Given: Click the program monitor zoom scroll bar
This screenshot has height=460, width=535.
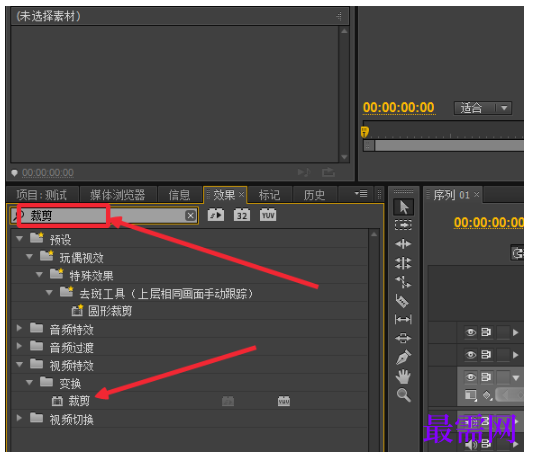Looking at the screenshot, I should point(445,146).
